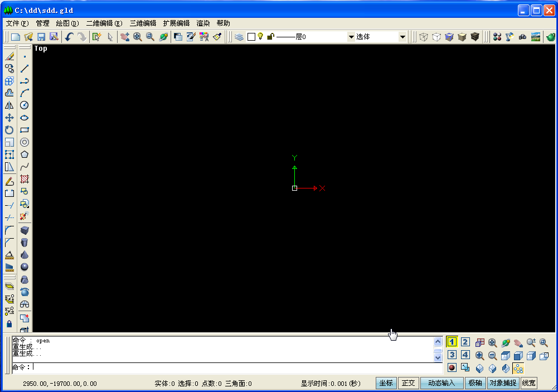Click the binoculars icon in top toolbar

522,37
